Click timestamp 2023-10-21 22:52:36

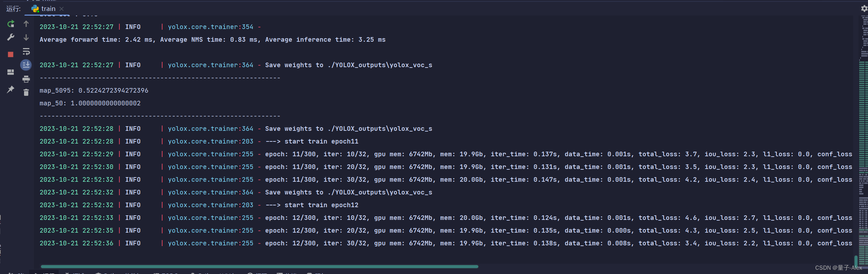pyautogui.click(x=76, y=243)
